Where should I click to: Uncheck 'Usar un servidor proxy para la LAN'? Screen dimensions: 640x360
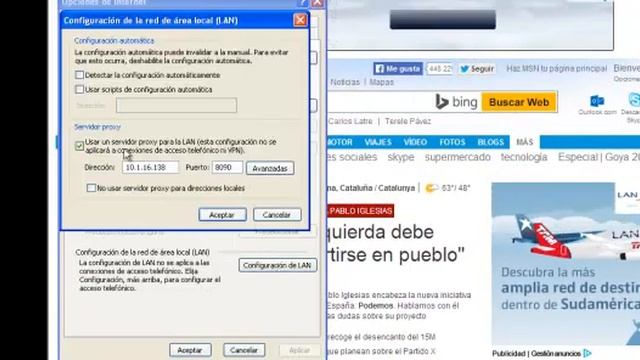(80, 146)
